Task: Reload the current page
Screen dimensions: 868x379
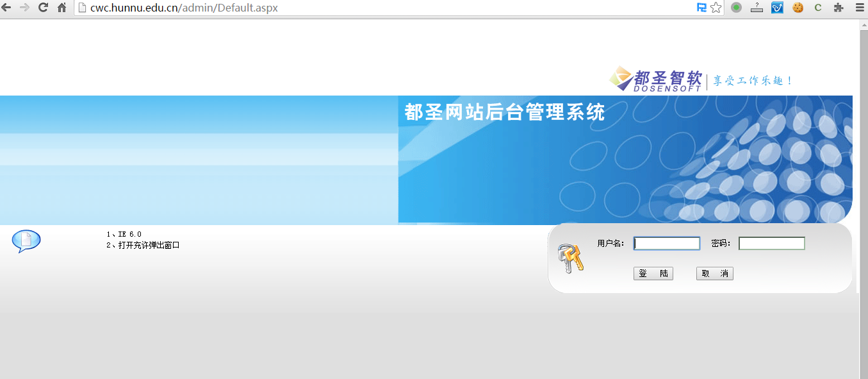Action: [x=44, y=8]
